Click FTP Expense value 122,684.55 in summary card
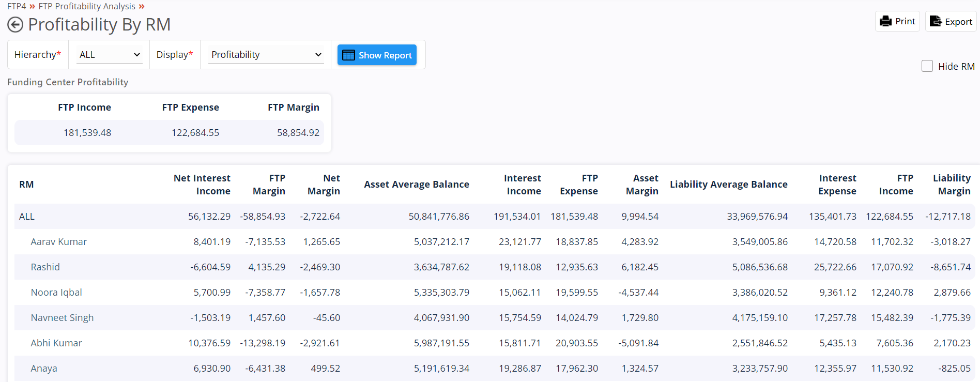 pos(195,133)
